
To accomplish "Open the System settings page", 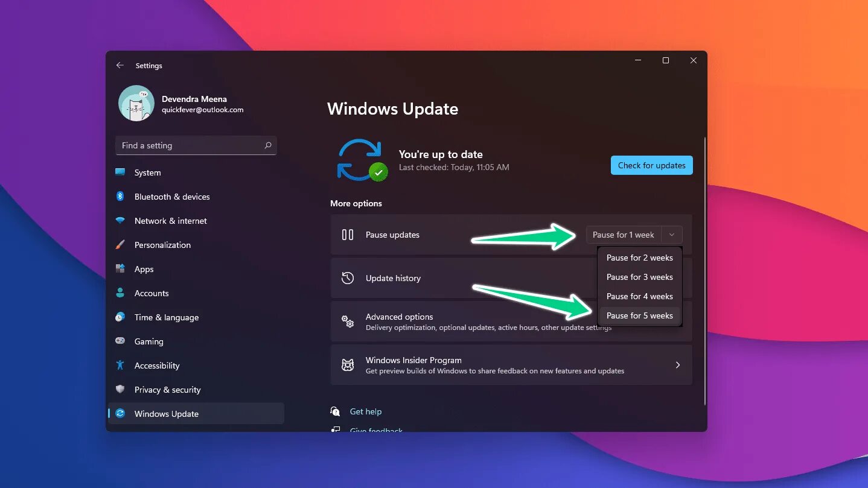I will click(148, 173).
